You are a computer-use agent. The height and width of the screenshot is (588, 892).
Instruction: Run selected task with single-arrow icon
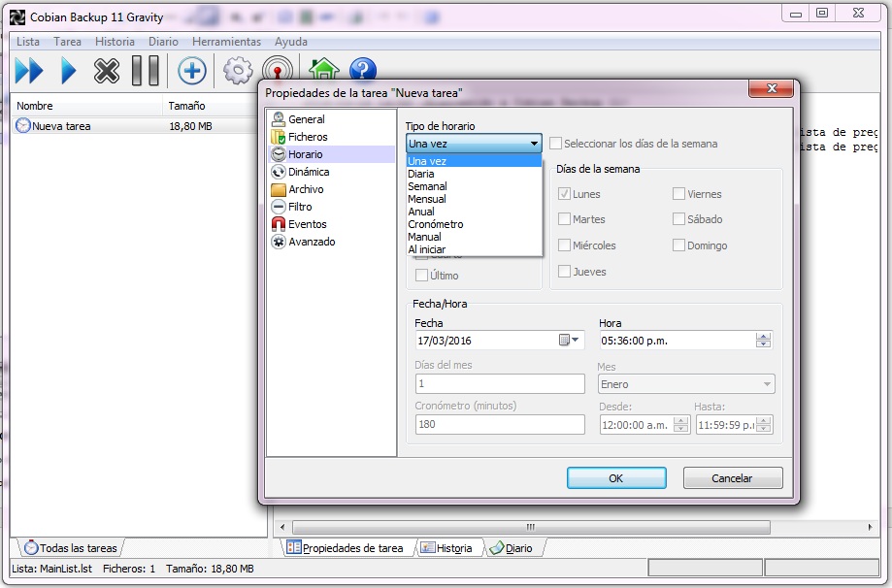[x=68, y=71]
